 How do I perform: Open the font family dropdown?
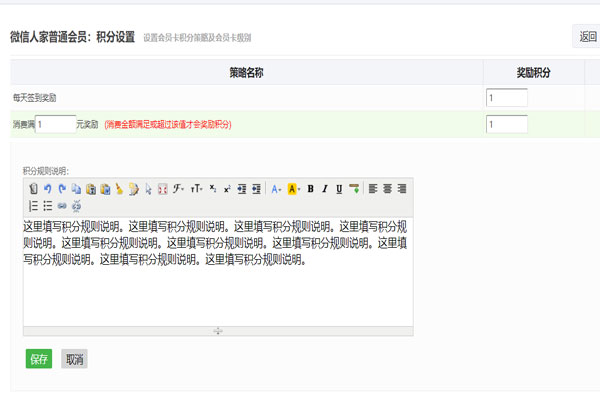178,189
